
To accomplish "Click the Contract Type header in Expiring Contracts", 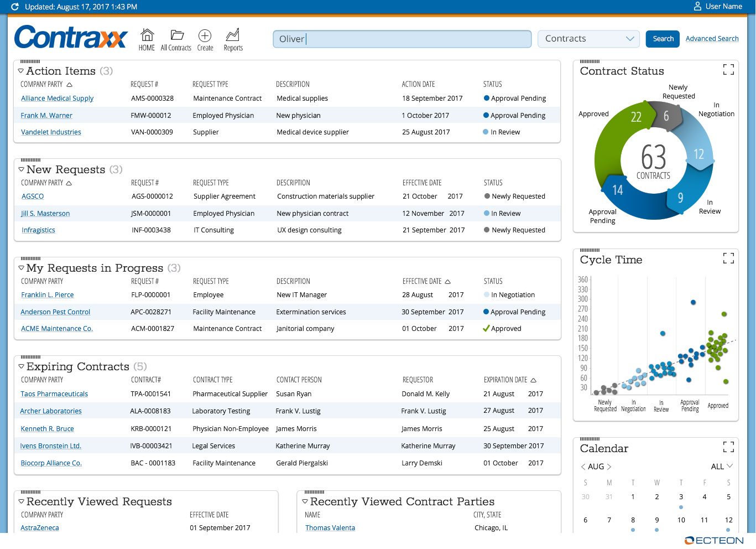I will 212,380.
